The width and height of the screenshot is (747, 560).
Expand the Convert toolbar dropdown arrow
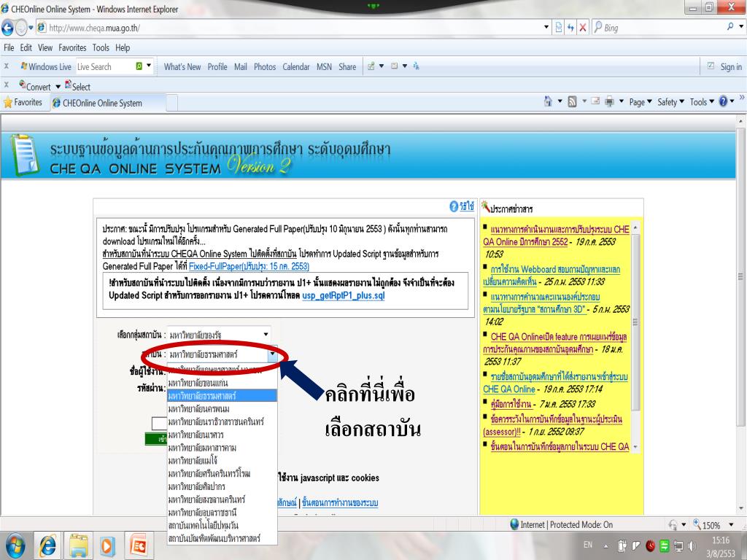(58, 87)
